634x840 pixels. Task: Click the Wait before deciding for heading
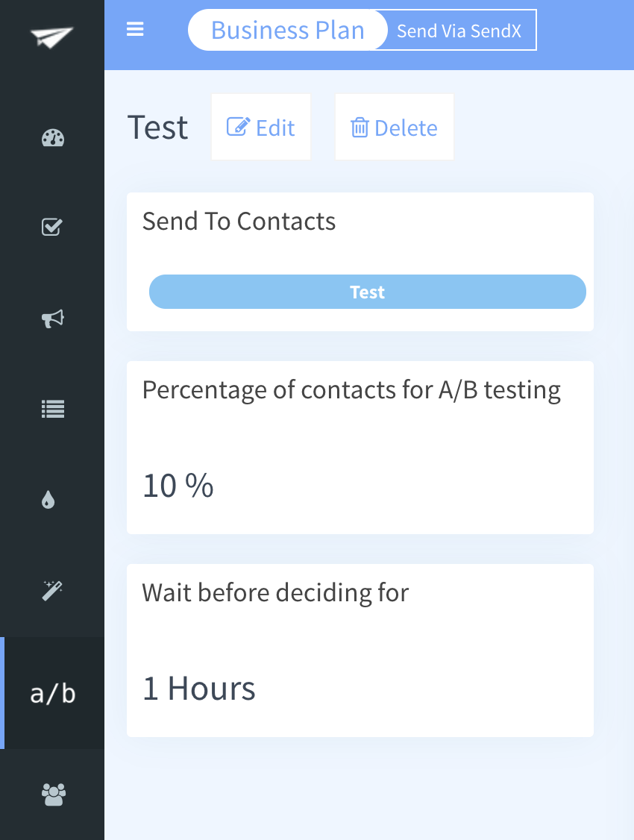tap(275, 593)
